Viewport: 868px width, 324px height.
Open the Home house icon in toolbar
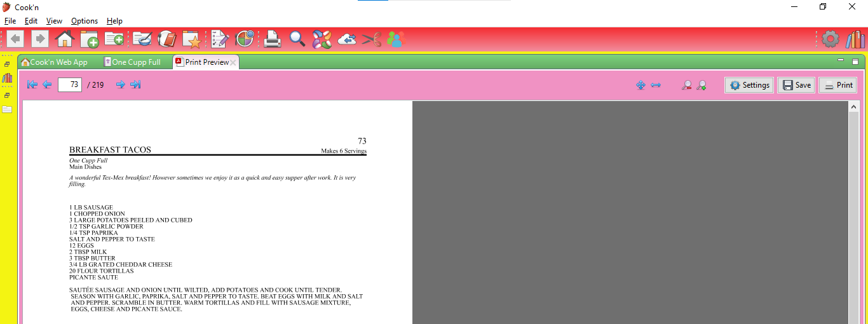[x=65, y=39]
